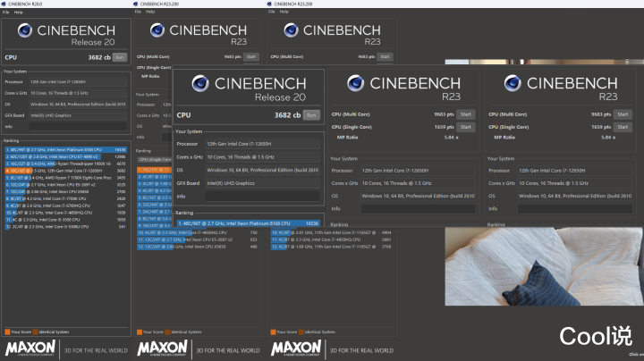This screenshot has height=361, width=644.
Task: Select rank 1 Xeon Platinum row in enlarged R20 panel
Action: 248,223
